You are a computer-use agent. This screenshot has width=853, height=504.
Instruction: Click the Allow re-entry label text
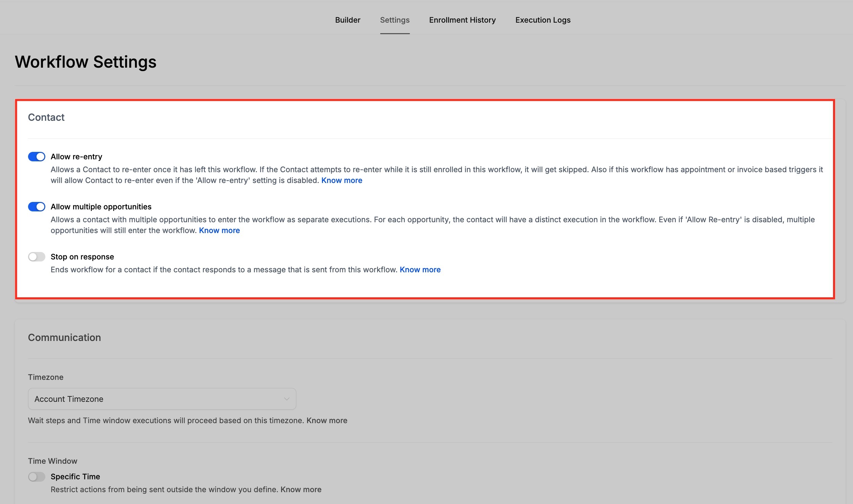pos(76,157)
